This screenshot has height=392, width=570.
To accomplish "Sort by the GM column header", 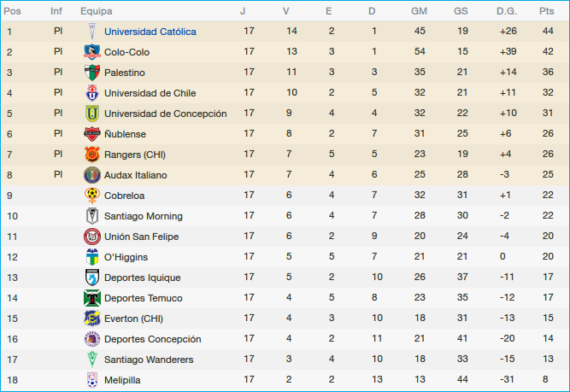I will tap(419, 11).
